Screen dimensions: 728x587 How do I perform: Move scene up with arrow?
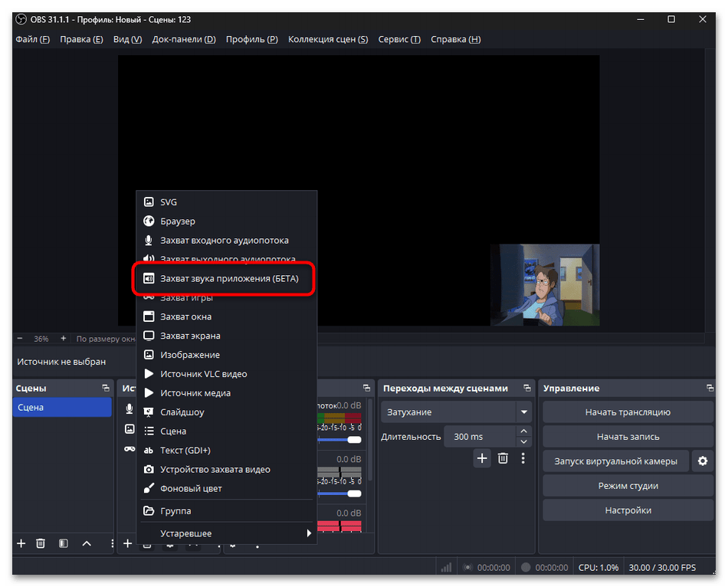click(87, 544)
